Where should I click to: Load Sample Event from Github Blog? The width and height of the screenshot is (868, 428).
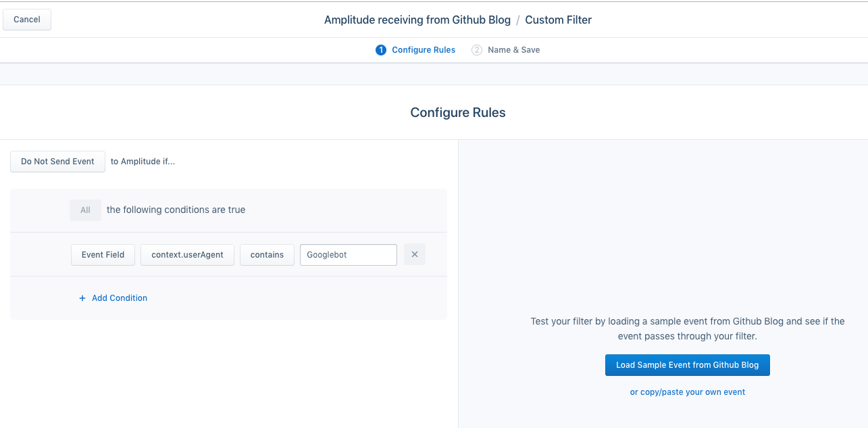[x=687, y=364]
